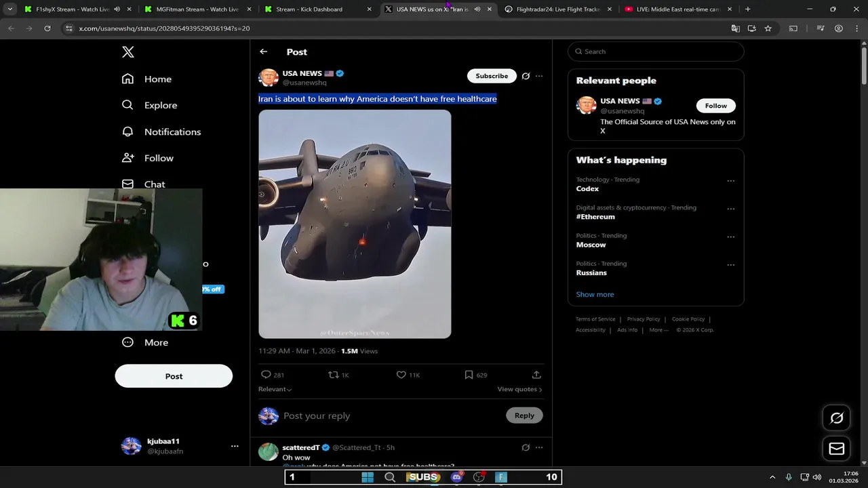Viewport: 868px width, 488px height.
Task: Open more options for Russians trend
Action: click(x=730, y=265)
